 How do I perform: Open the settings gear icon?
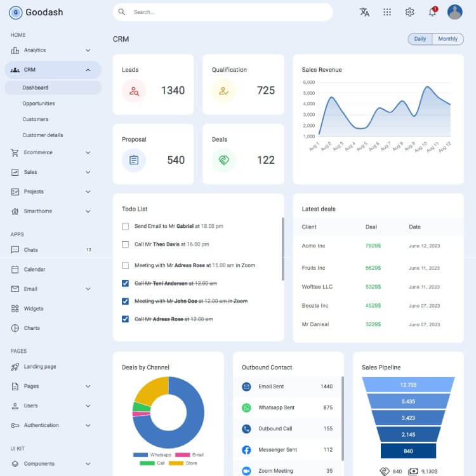click(409, 12)
